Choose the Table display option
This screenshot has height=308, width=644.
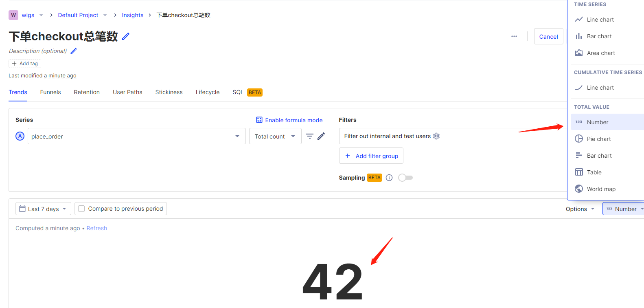pyautogui.click(x=607, y=172)
